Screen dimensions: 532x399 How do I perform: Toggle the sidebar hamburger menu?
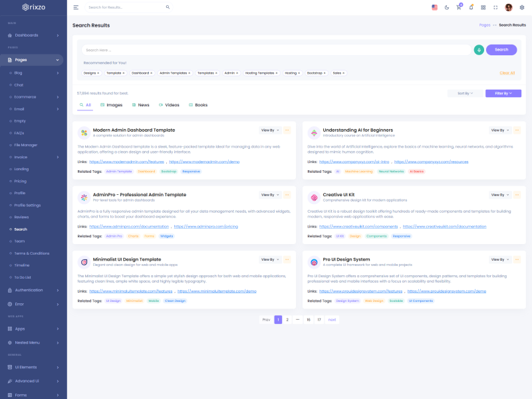pos(76,7)
